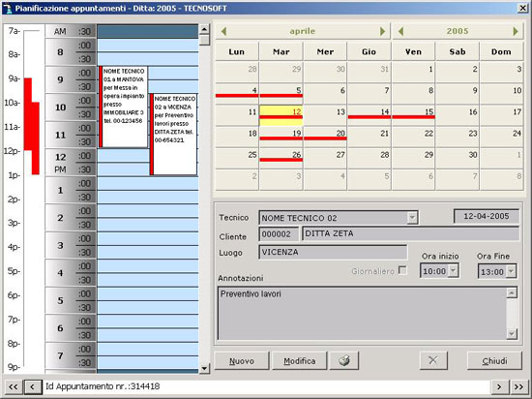Select April 1 in calendar

point(413,73)
